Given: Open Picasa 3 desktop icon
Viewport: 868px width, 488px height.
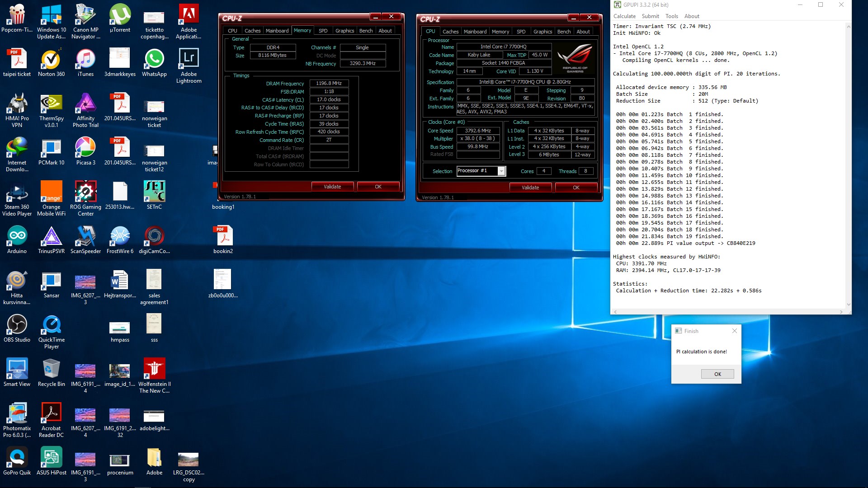Looking at the screenshot, I should click(85, 152).
